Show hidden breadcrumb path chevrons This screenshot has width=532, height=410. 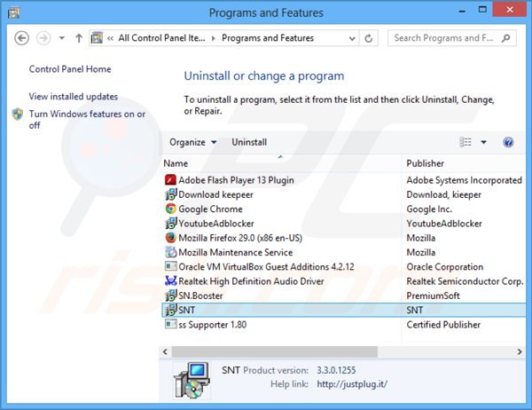click(110, 38)
